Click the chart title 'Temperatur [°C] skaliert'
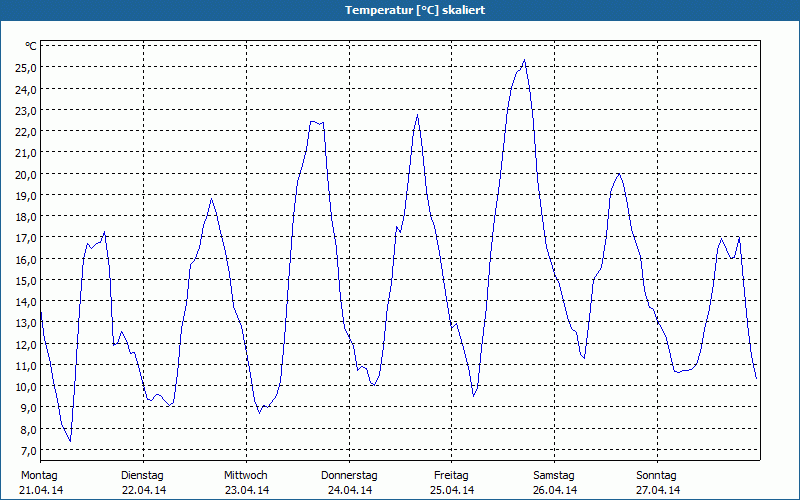Viewport: 800px width, 500px height. coord(400,10)
